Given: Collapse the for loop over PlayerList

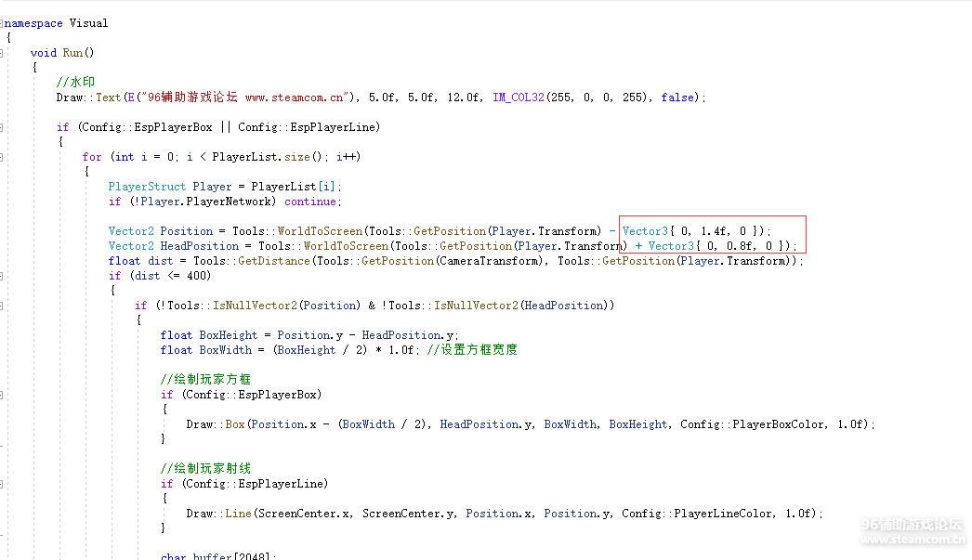Looking at the screenshot, I should [3, 157].
